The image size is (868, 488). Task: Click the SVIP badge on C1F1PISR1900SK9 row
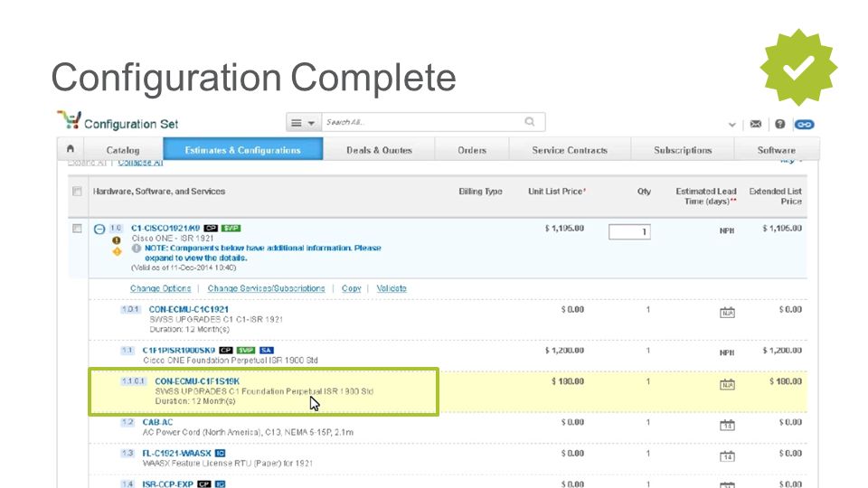point(246,351)
